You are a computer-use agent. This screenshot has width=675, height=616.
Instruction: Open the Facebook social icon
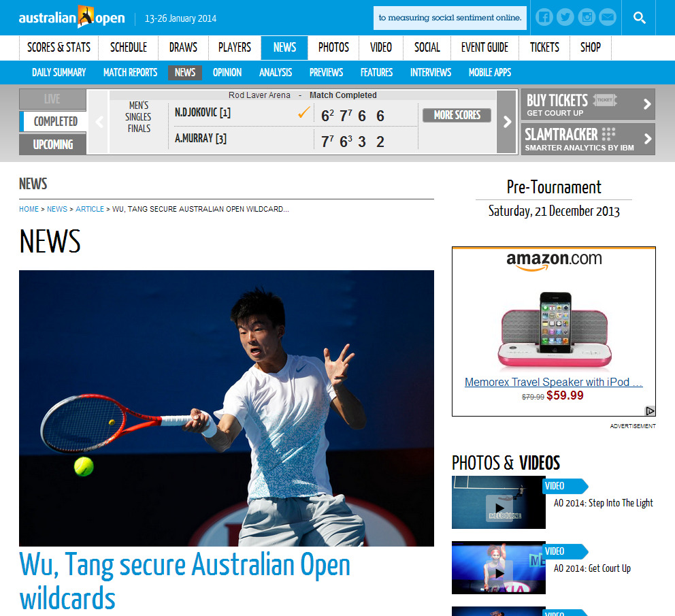click(x=544, y=17)
